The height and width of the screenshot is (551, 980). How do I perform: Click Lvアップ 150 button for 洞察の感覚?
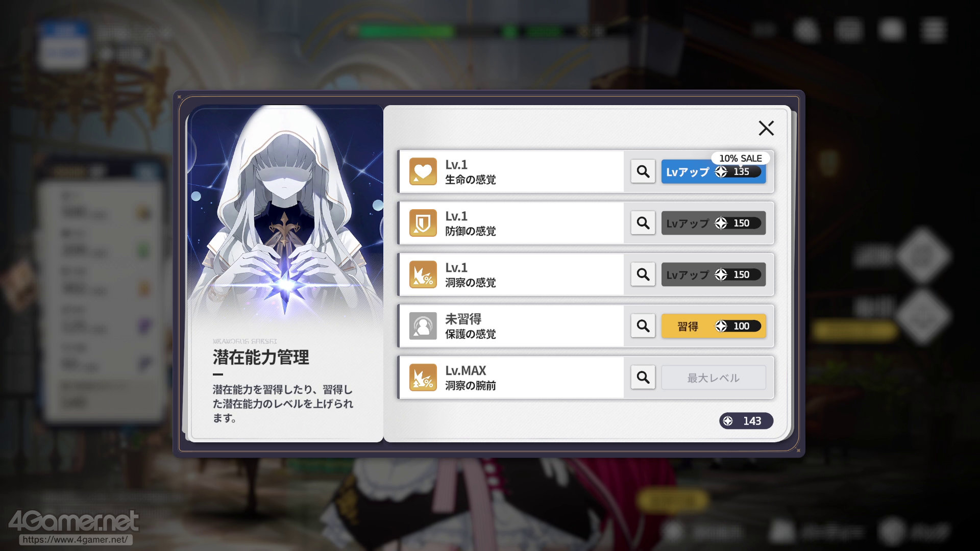pyautogui.click(x=714, y=274)
